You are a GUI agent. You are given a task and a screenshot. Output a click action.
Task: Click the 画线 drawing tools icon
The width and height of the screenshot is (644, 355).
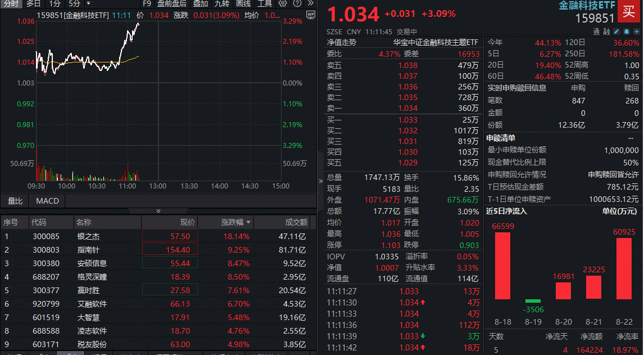pyautogui.click(x=244, y=4)
